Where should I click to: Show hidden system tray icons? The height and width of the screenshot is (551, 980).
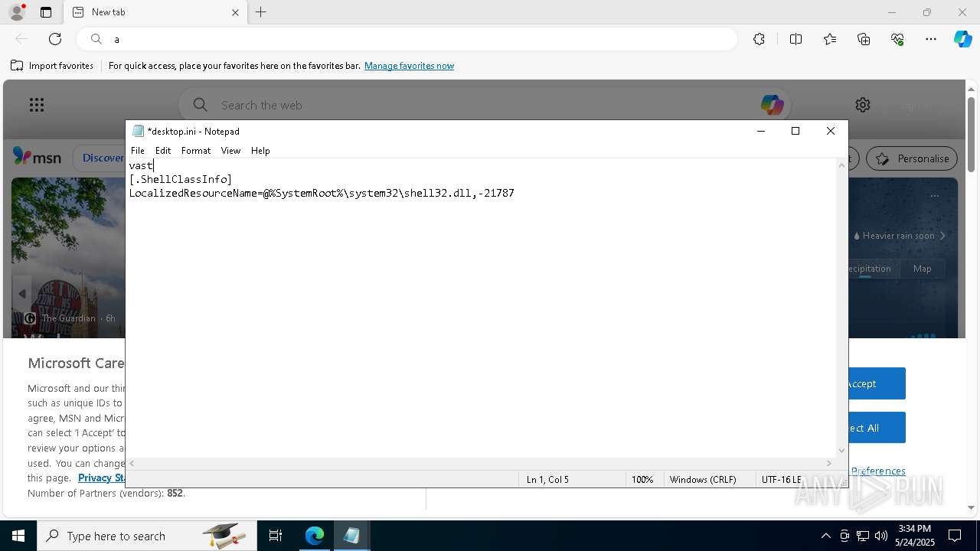[x=825, y=536]
